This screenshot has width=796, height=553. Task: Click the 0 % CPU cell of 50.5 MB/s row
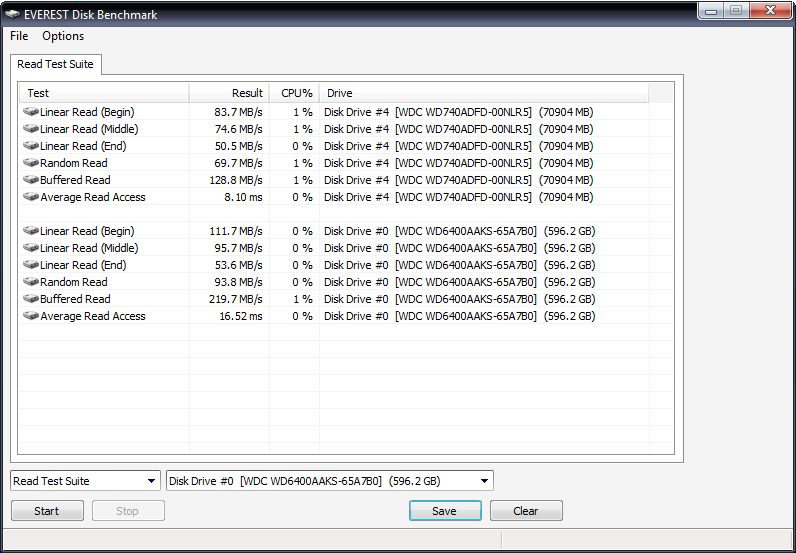[303, 146]
